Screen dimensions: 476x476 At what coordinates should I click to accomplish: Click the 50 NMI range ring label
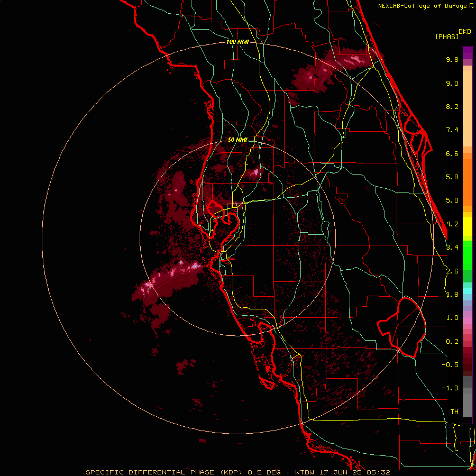tap(237, 140)
